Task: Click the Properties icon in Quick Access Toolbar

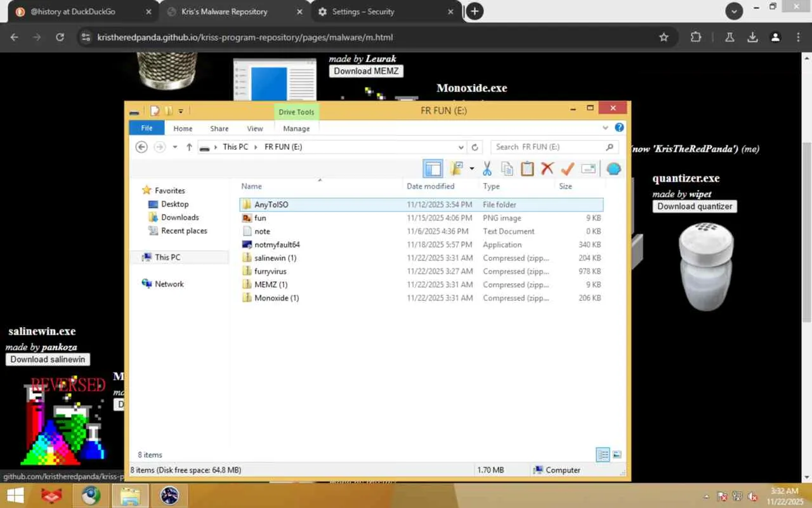Action: pos(155,111)
